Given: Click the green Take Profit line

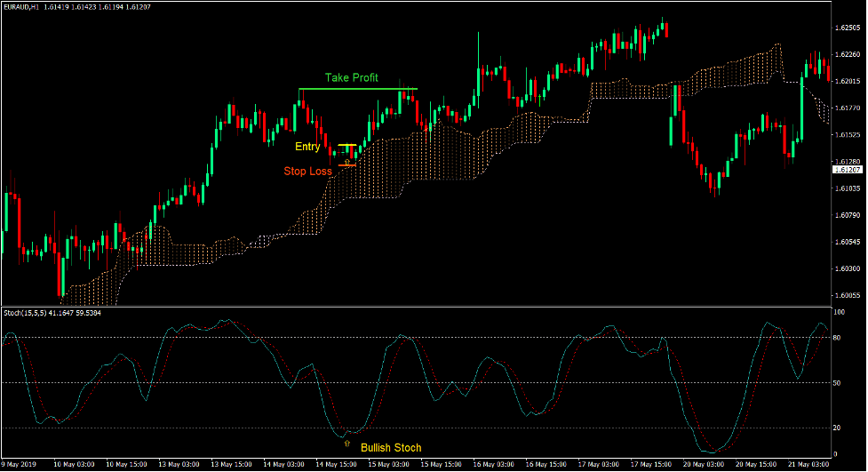Looking at the screenshot, I should tap(358, 89).
